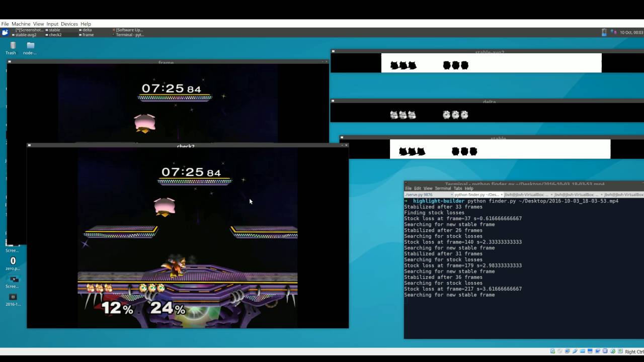The image size is (644, 362).
Task: Open the VirtualBox Input menu
Action: coord(52,24)
